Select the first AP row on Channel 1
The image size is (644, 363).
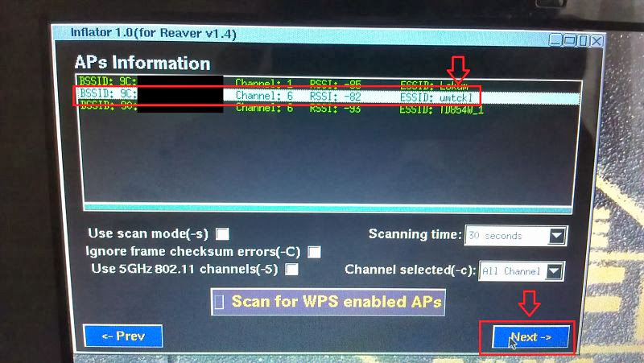[x=328, y=85]
